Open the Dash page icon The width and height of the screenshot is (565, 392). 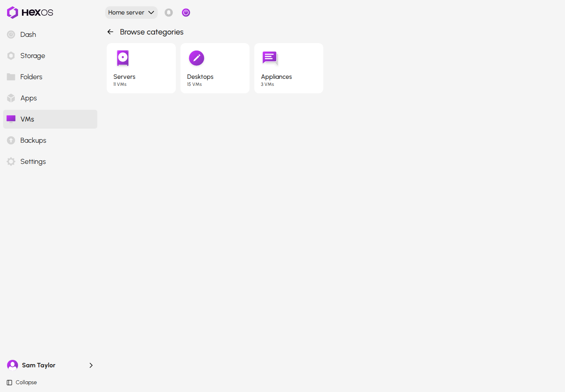pos(11,34)
